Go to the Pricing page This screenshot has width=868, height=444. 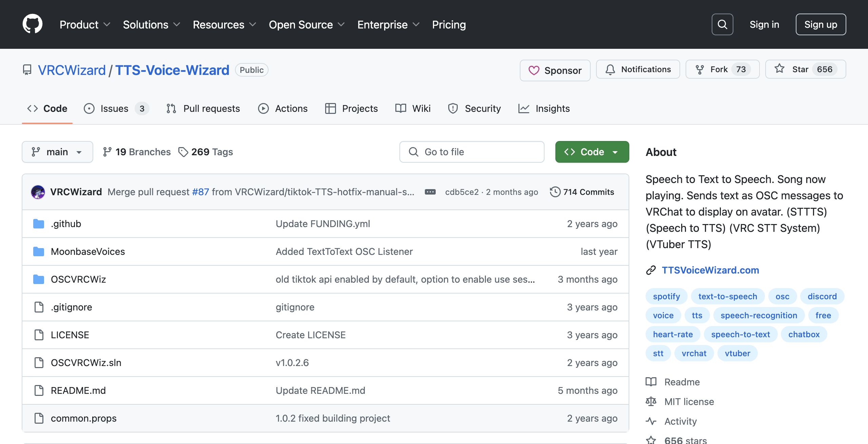[449, 24]
